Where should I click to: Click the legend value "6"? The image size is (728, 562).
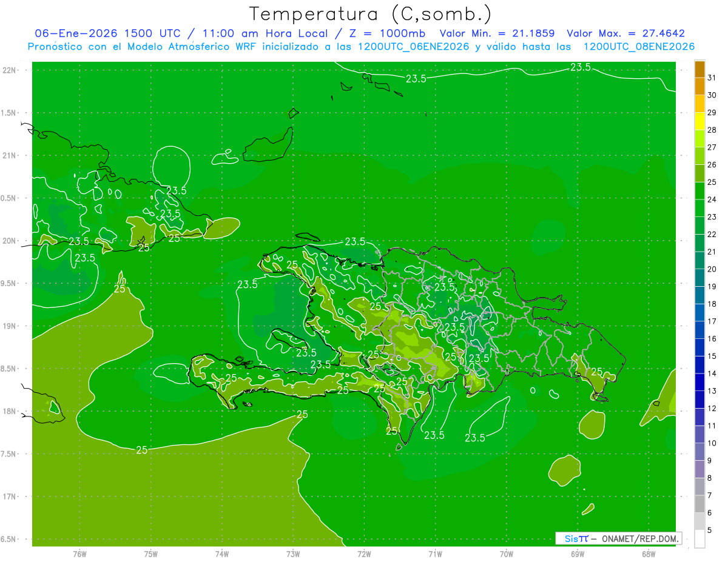[710, 513]
